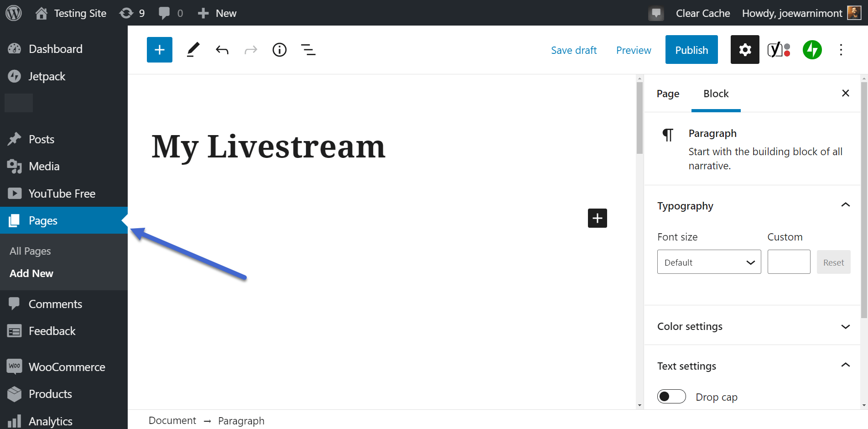The width and height of the screenshot is (868, 429).
Task: Open the green Jetpack lightning icon
Action: (x=812, y=50)
